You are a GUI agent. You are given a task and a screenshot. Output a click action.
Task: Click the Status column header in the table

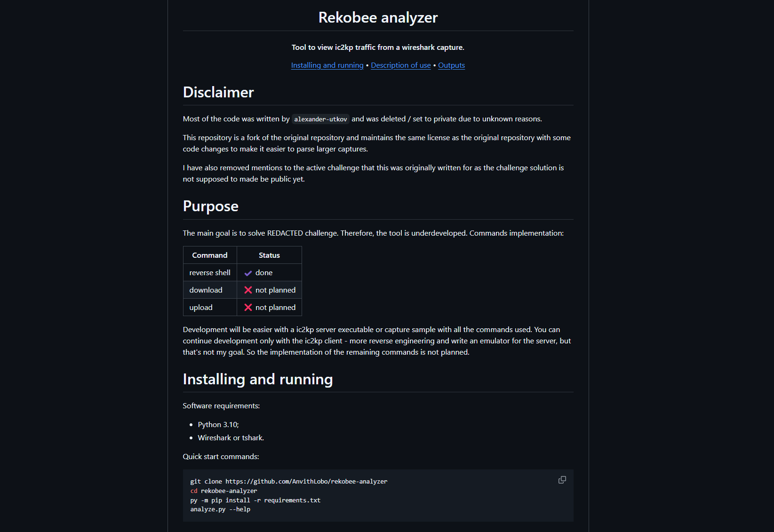click(x=269, y=255)
